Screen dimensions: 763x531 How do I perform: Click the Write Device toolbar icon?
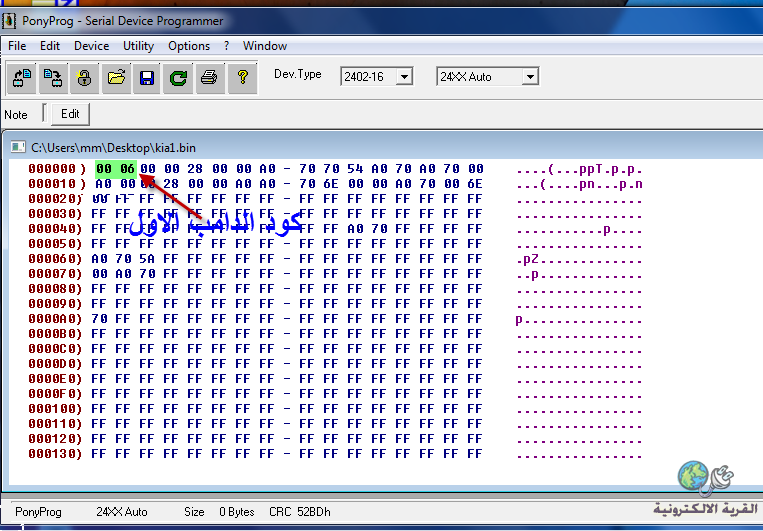[x=53, y=77]
